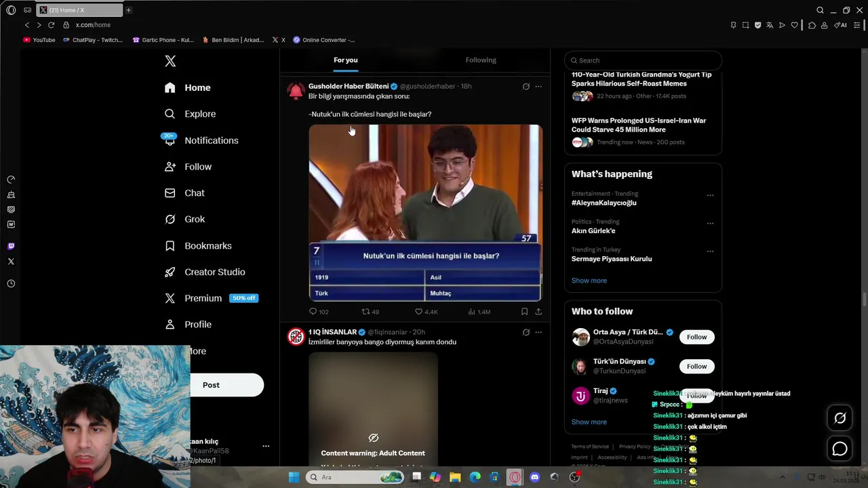
Task: Open more options on Gusholder Haber Bülteni post
Action: point(538,87)
